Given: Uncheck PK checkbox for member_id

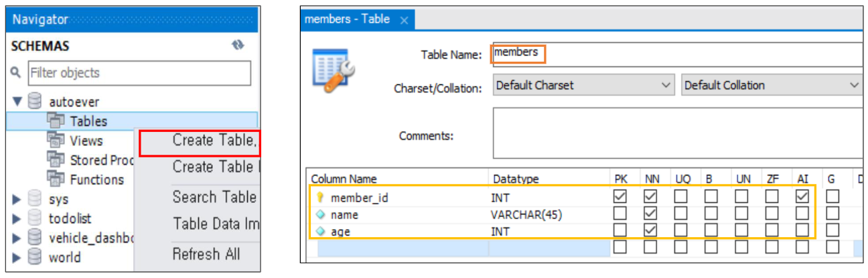Looking at the screenshot, I should coord(620,196).
